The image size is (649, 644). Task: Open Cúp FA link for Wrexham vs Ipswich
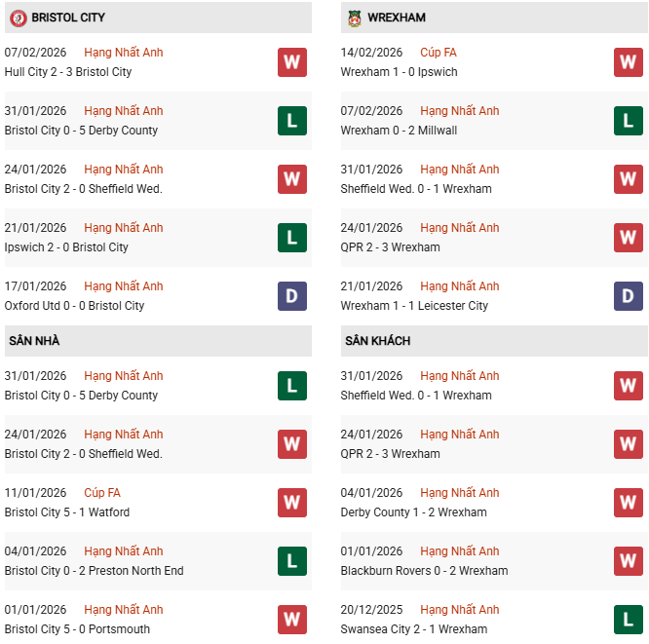[x=438, y=53]
